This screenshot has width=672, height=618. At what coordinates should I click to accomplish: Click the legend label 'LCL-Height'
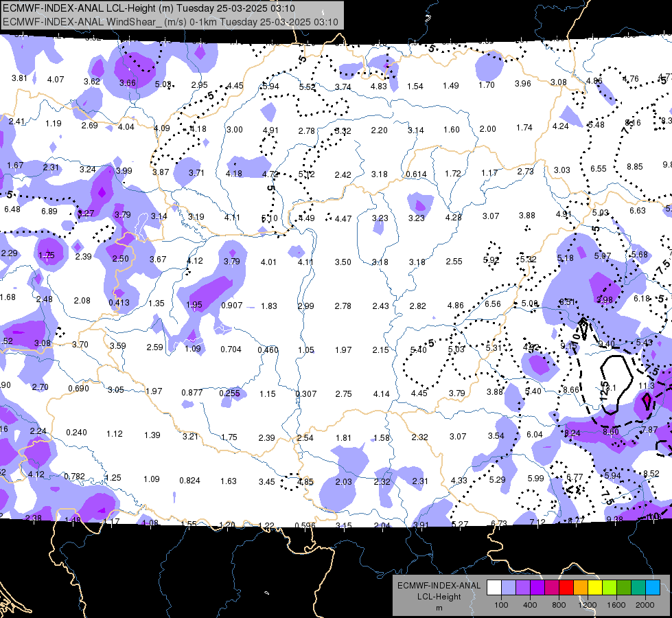(x=439, y=597)
